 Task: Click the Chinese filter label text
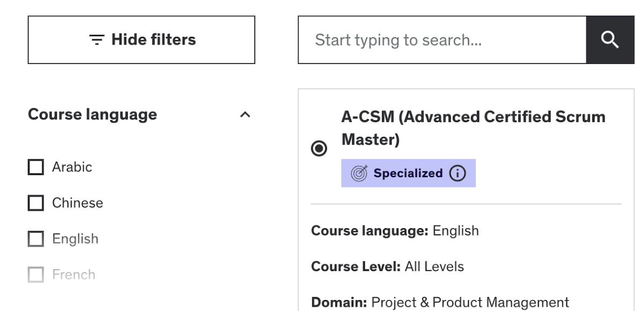(77, 203)
